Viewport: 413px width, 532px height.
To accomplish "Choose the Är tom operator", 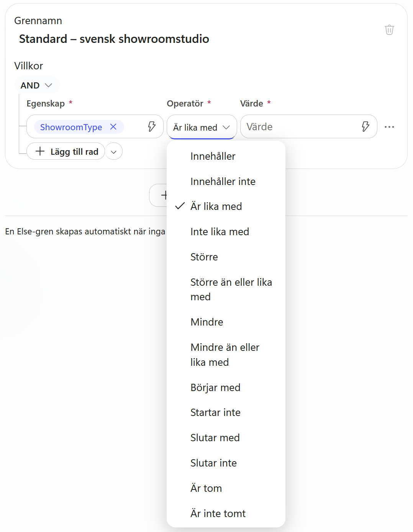I will pos(226,488).
